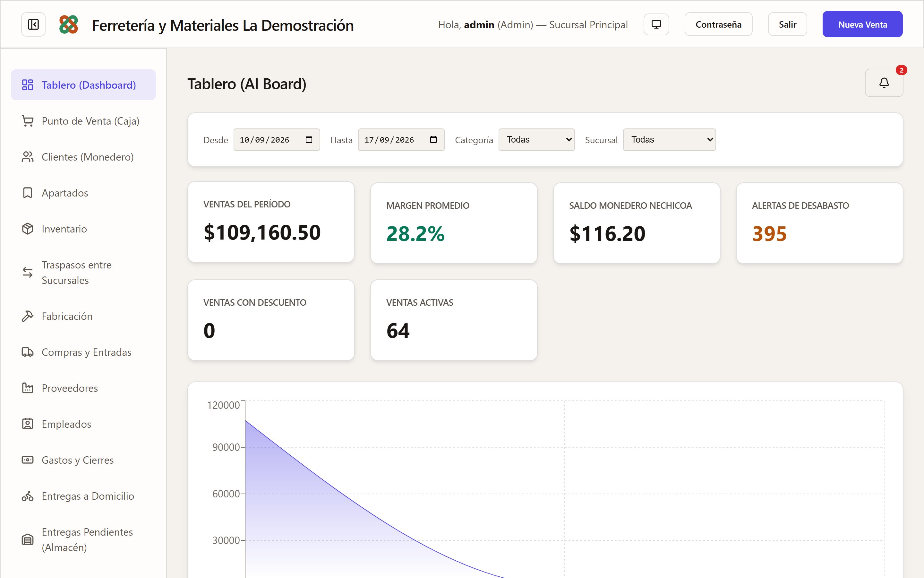Open the Empleados section
Viewport: 924px width, 578px height.
83,424
